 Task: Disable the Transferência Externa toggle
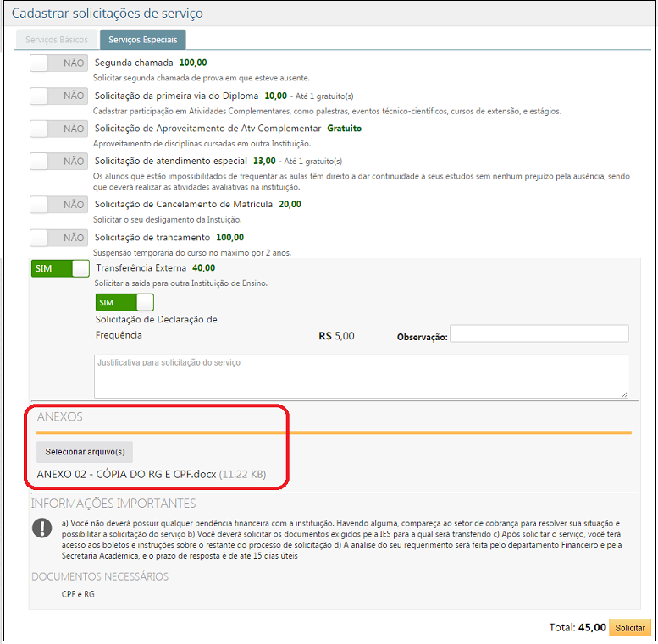pos(60,268)
